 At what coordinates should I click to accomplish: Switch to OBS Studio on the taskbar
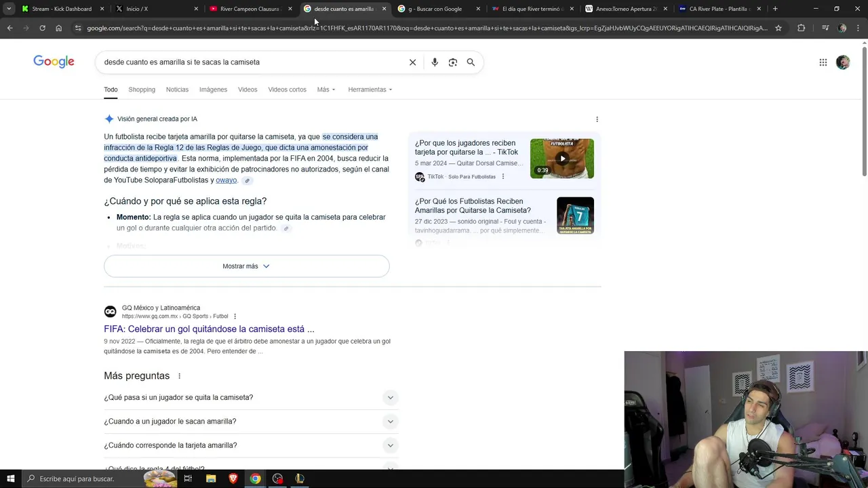[277, 479]
